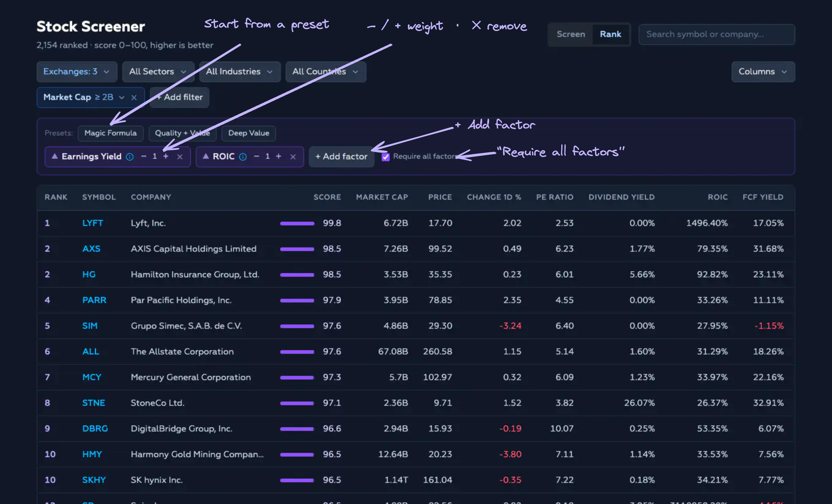Sort by Company column header
Image resolution: width=832 pixels, height=504 pixels.
tap(151, 197)
